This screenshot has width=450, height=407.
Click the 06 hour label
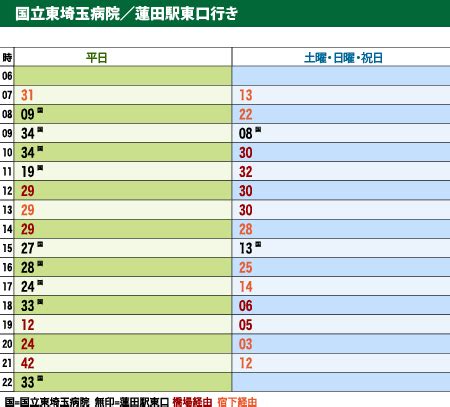[7, 76]
